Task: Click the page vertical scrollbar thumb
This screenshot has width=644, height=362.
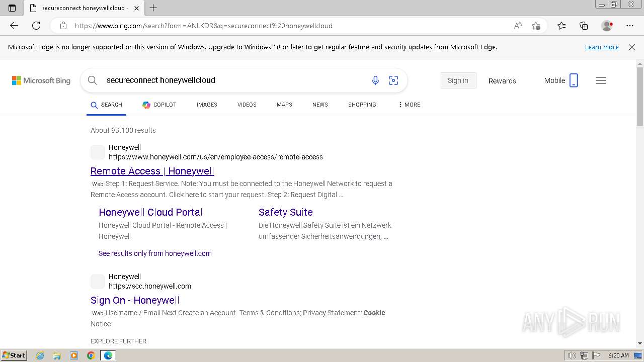Action: click(x=640, y=97)
